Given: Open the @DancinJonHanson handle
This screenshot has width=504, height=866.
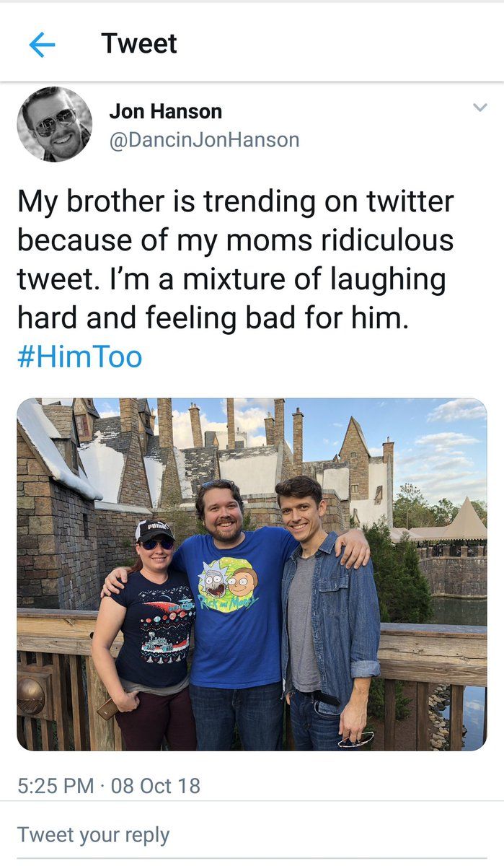Looking at the screenshot, I should point(204,139).
